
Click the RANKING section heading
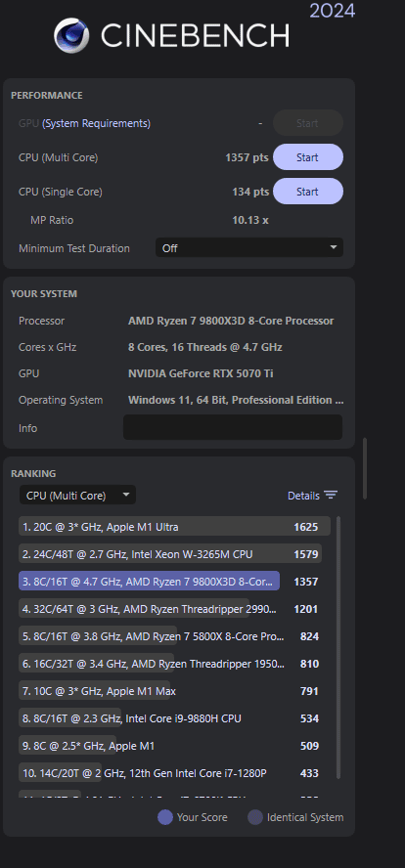click(x=33, y=474)
